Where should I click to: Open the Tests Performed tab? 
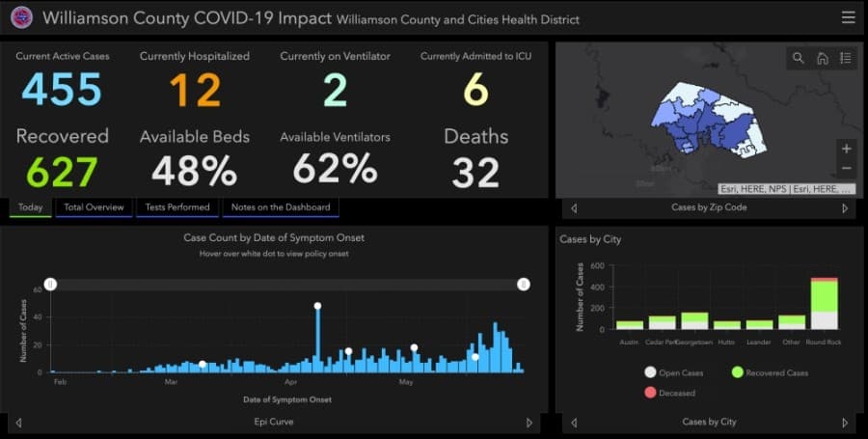pyautogui.click(x=177, y=207)
